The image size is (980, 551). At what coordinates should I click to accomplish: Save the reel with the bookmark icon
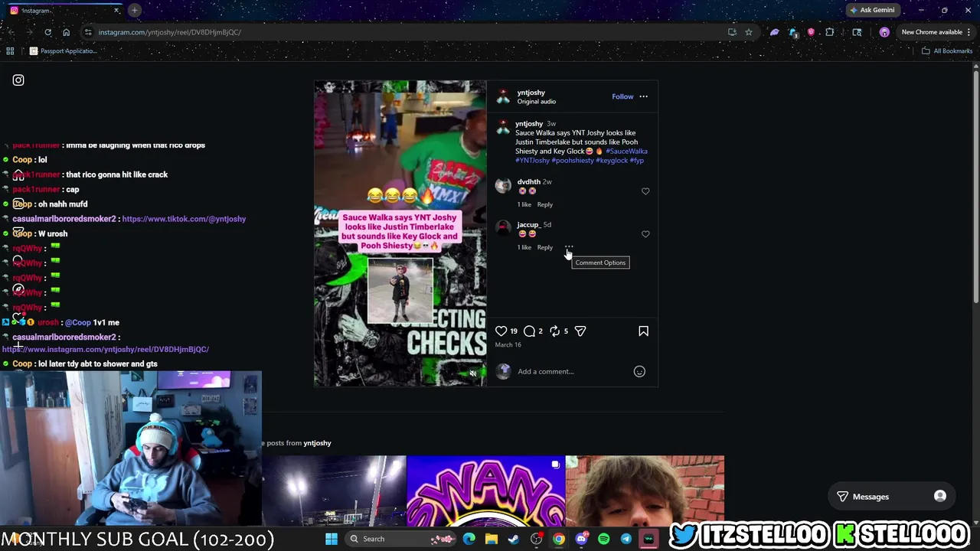click(x=643, y=331)
